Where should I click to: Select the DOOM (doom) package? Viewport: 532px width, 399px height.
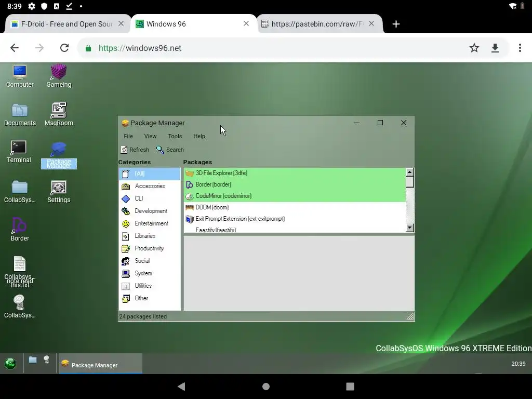[x=295, y=207]
